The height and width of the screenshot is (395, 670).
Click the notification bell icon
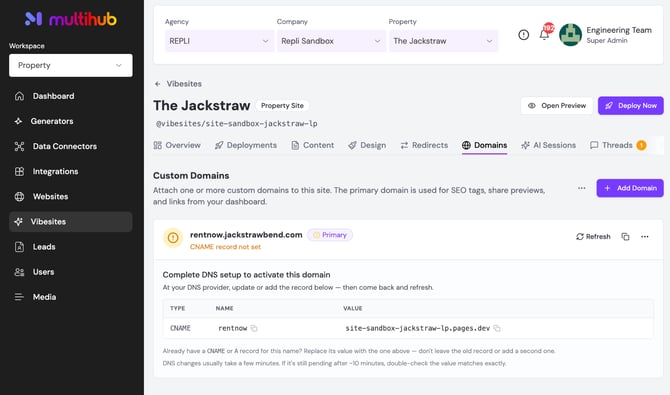click(544, 35)
